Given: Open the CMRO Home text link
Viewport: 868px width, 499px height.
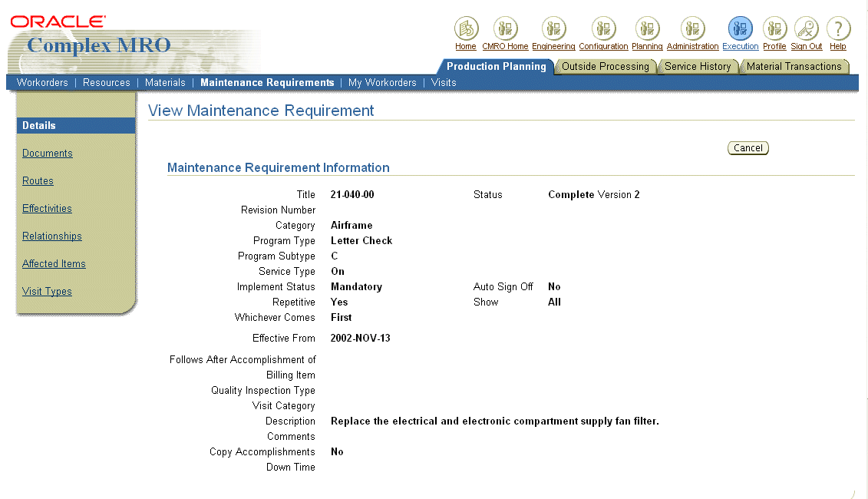Looking at the screenshot, I should pyautogui.click(x=505, y=47).
